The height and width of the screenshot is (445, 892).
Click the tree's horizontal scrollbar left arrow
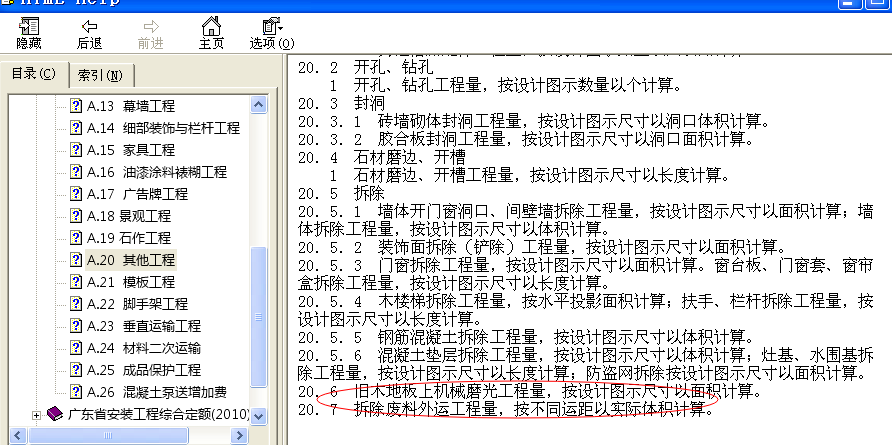click(x=18, y=436)
